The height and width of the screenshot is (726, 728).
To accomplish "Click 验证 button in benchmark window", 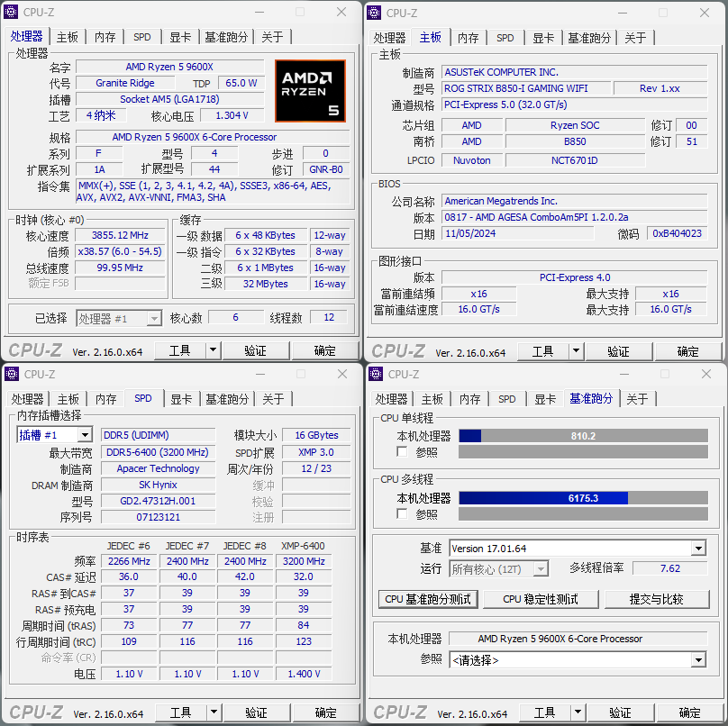I will tap(621, 712).
